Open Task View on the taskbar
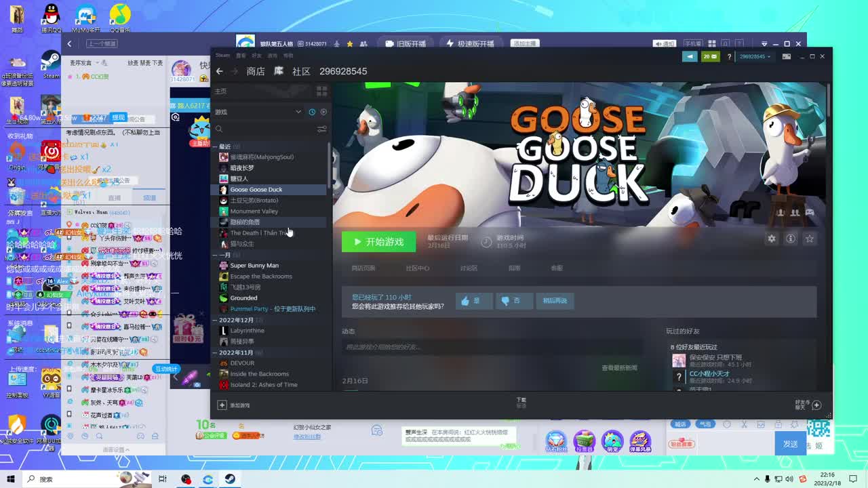Image resolution: width=868 pixels, height=488 pixels. [x=163, y=479]
